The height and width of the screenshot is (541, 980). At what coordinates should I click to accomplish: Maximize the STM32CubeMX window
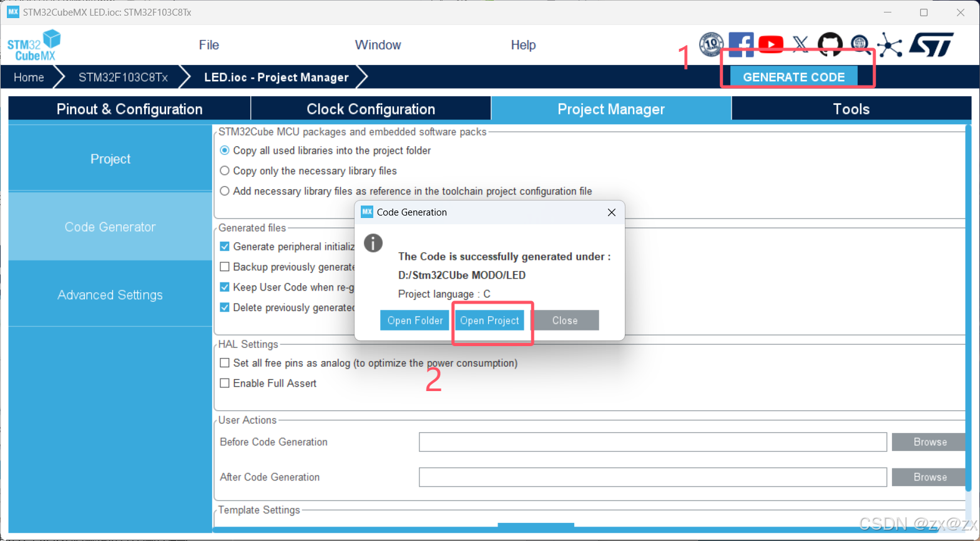pos(924,12)
